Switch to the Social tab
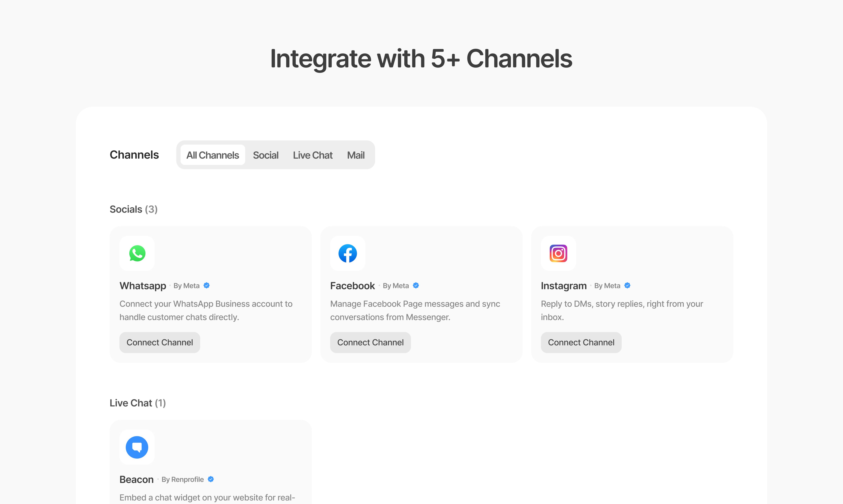Viewport: 843px width, 504px height. coord(265,155)
